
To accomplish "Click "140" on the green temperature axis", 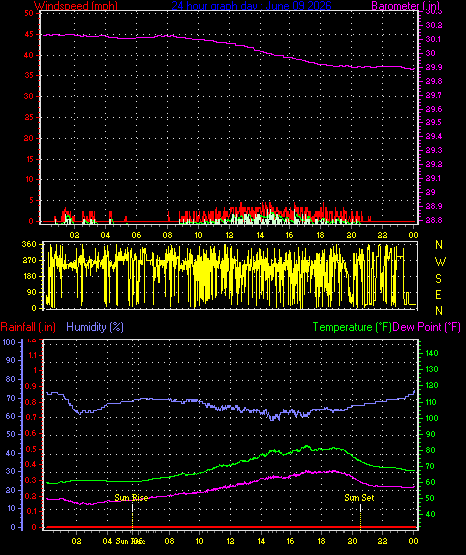I will [x=432, y=353].
